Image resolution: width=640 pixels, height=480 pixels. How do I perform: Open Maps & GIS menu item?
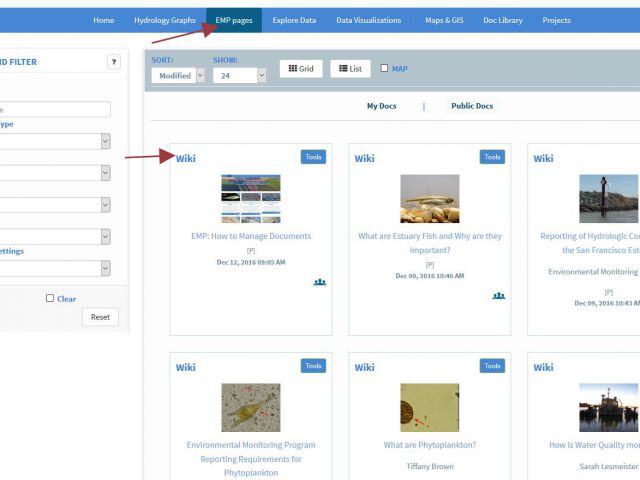(444, 20)
